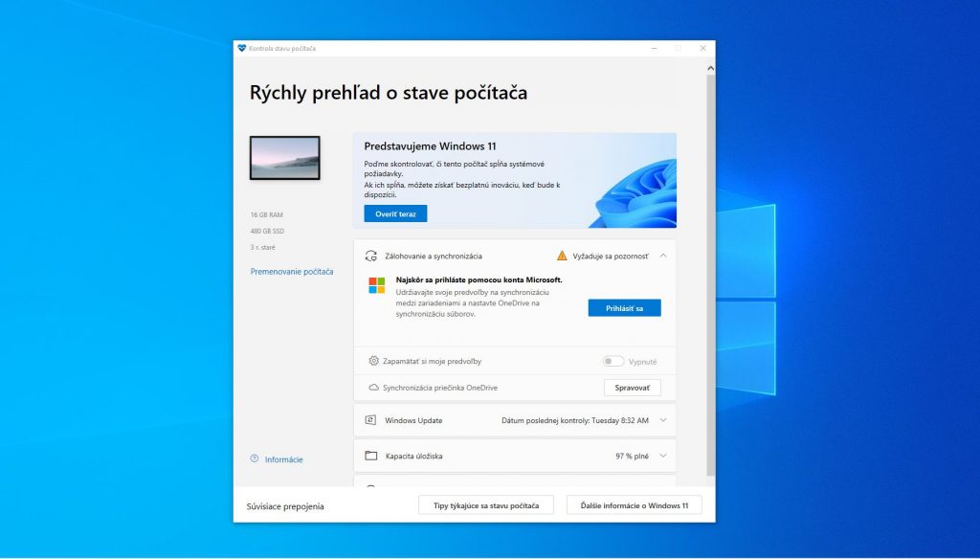The height and width of the screenshot is (559, 980).
Task: Click the question mark icon beside Informácie
Action: (255, 458)
